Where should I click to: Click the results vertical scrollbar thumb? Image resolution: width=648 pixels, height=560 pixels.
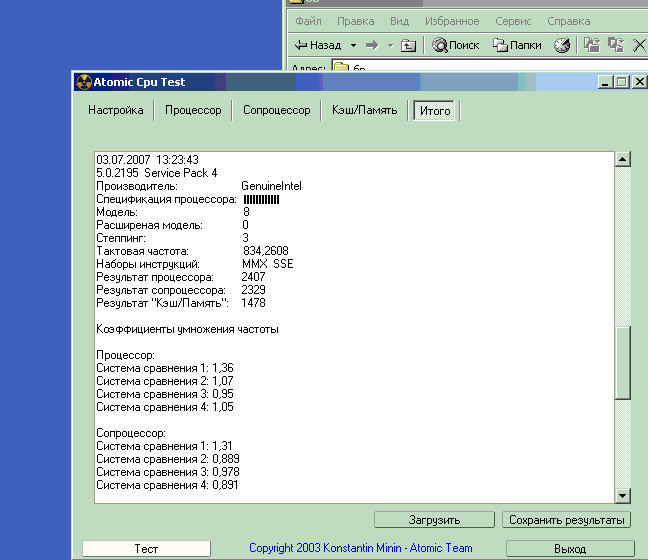coord(622,363)
